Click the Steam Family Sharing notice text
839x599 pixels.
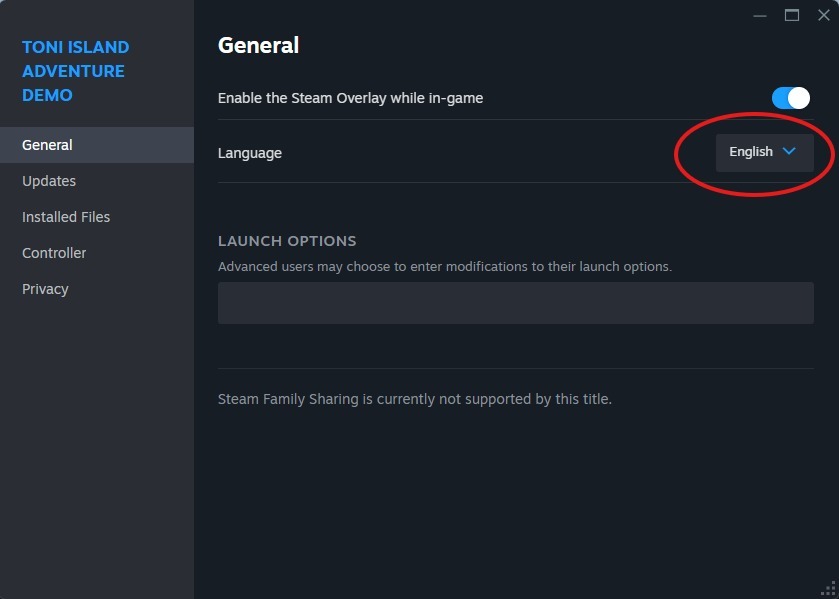pos(414,398)
